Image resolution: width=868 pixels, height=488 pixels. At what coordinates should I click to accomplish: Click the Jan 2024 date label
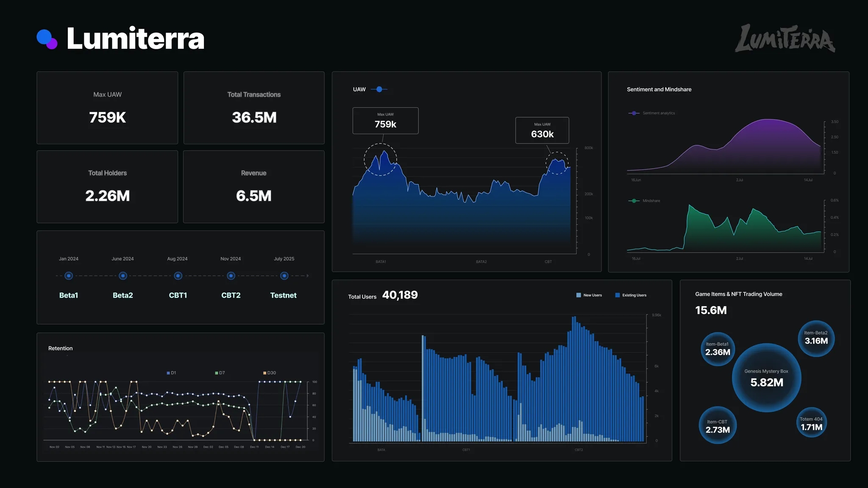coord(68,259)
